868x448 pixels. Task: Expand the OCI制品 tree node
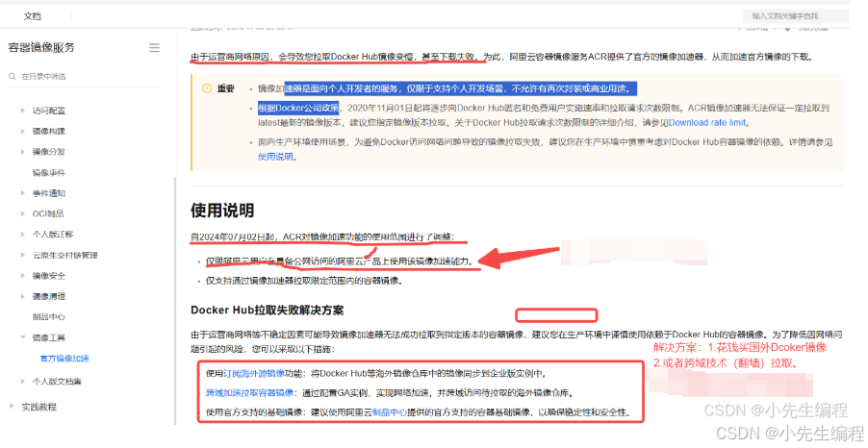click(23, 213)
